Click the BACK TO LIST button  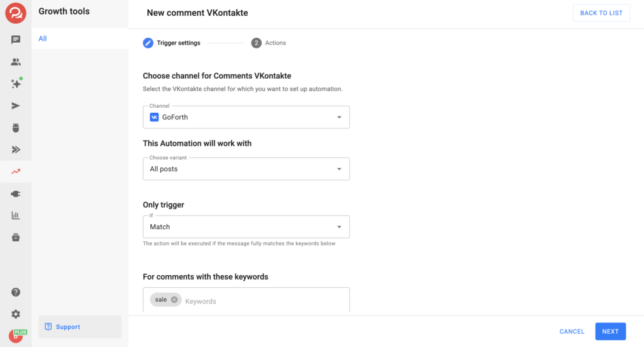(601, 13)
